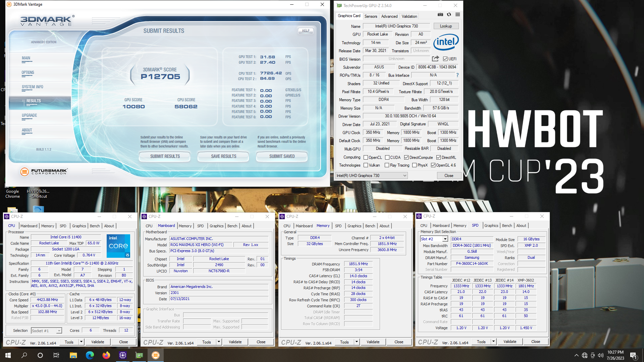Click the Intel logo in GPU-Z
This screenshot has height=362, width=644.
pos(446,42)
